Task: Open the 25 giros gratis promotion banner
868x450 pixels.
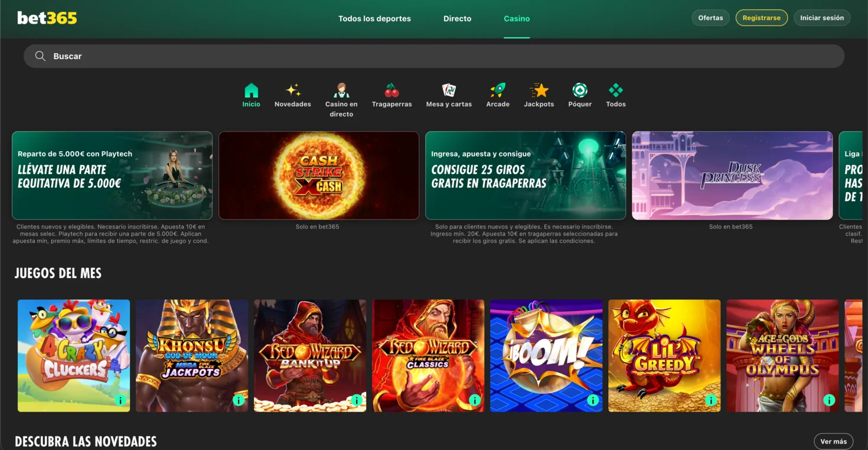Action: [x=526, y=175]
